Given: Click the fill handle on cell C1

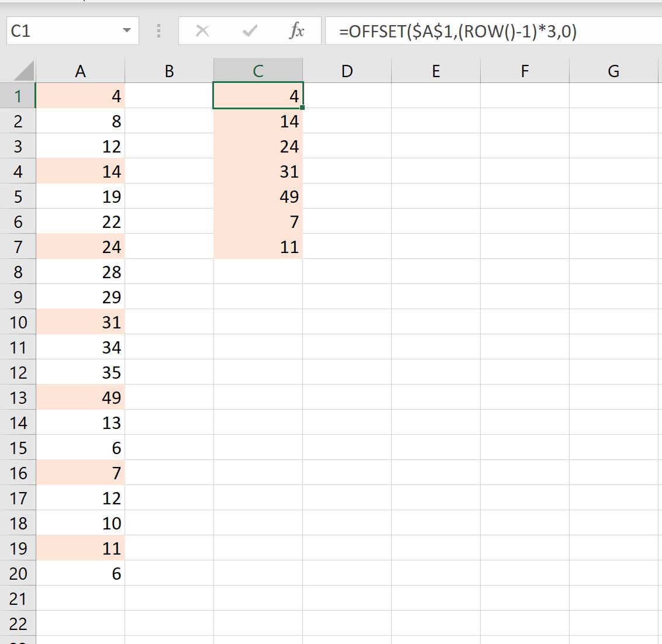Looking at the screenshot, I should tap(302, 108).
